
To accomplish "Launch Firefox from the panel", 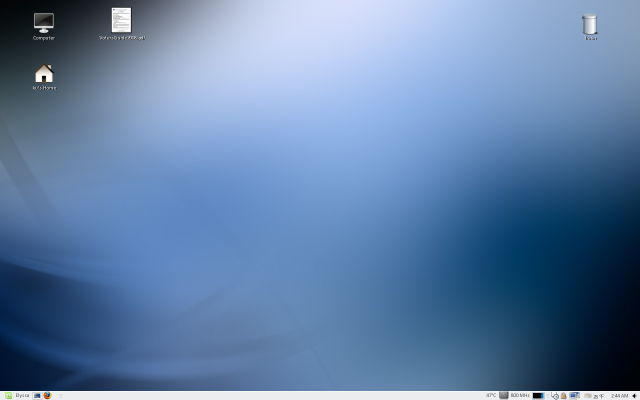I will 47,396.
